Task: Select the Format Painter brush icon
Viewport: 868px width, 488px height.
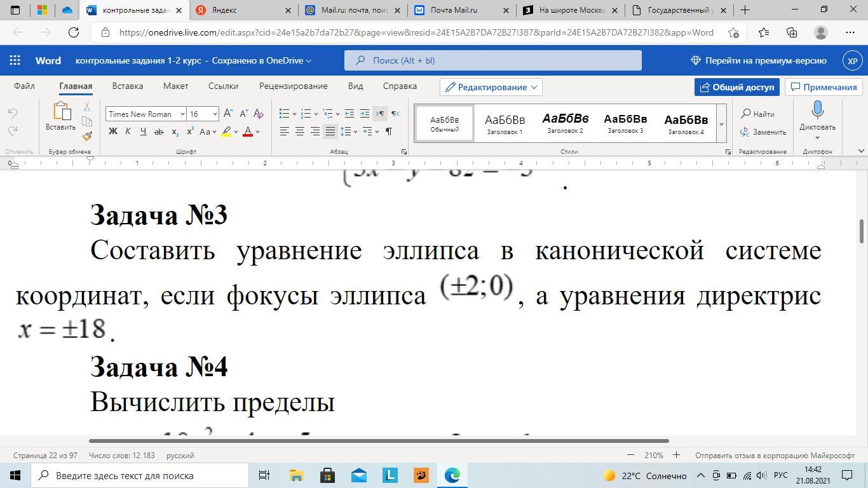Action: tap(87, 136)
